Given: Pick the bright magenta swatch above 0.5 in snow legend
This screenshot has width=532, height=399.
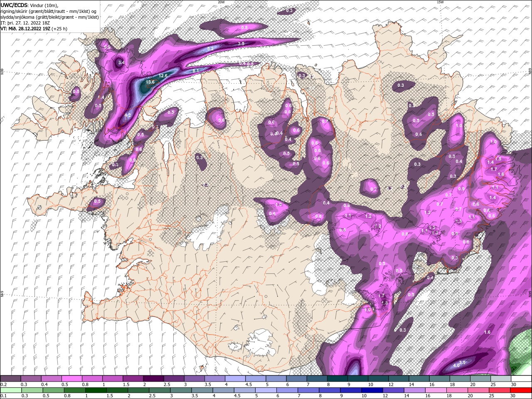Looking at the screenshot, I should click(x=71, y=379).
